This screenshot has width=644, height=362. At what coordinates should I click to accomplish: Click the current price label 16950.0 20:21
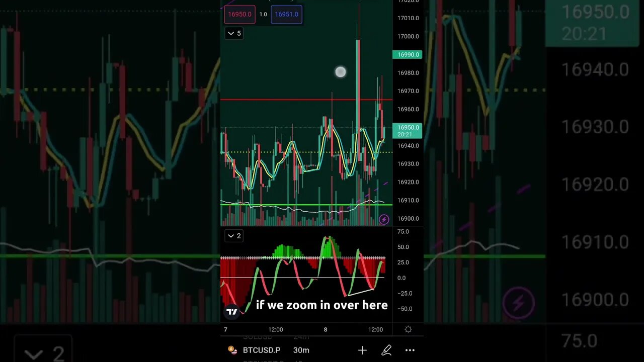pos(408,131)
